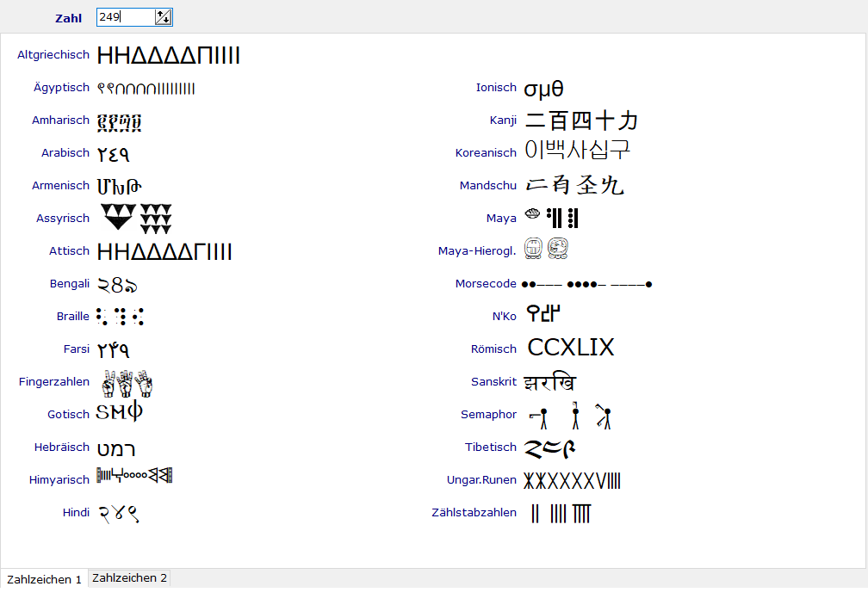Select the Roman numeral CCXLIX text
Screen dimensions: 868x611
click(x=570, y=348)
